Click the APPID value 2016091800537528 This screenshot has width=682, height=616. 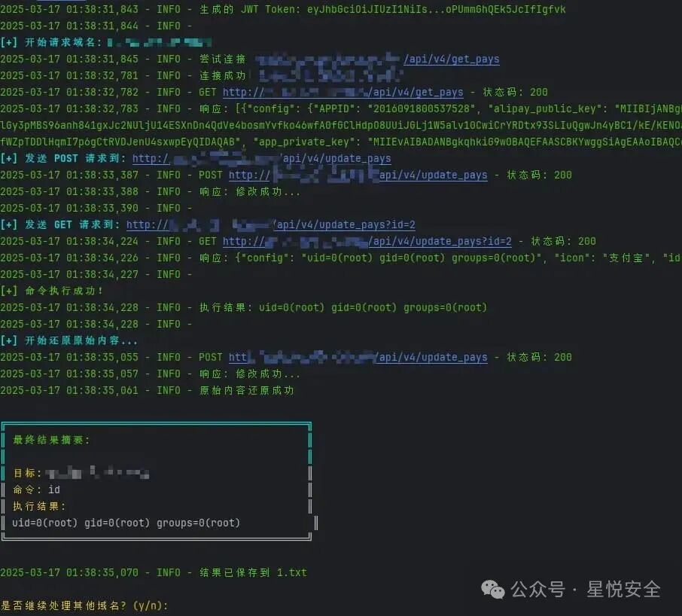click(x=422, y=108)
